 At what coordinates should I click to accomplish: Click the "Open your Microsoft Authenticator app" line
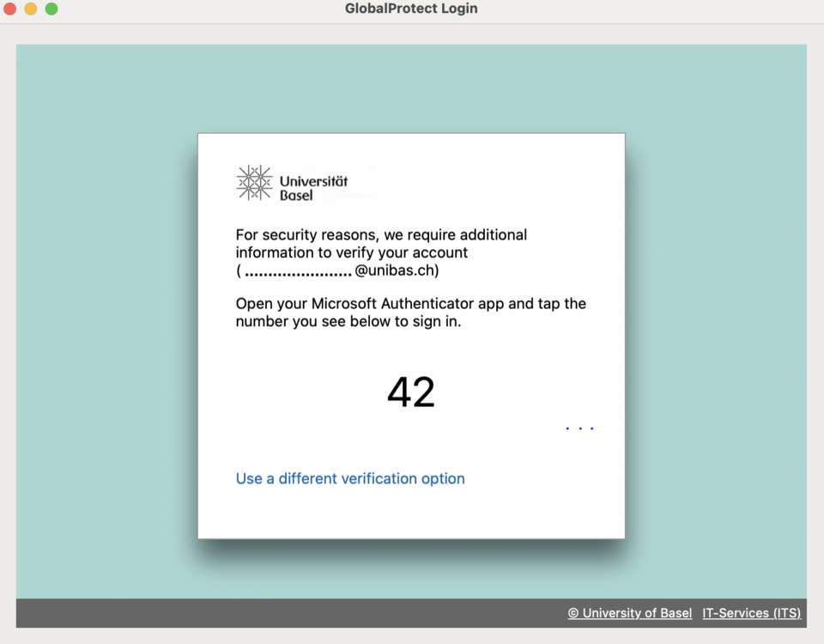(x=410, y=304)
